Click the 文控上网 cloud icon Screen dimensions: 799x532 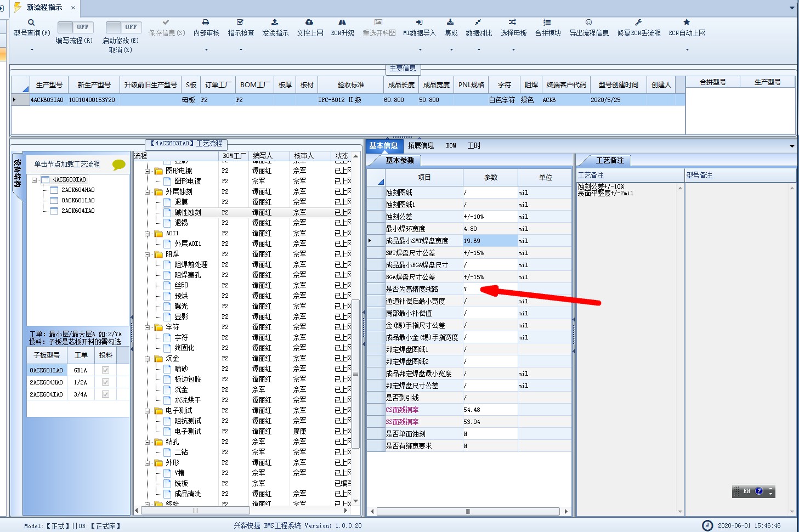[x=309, y=22]
